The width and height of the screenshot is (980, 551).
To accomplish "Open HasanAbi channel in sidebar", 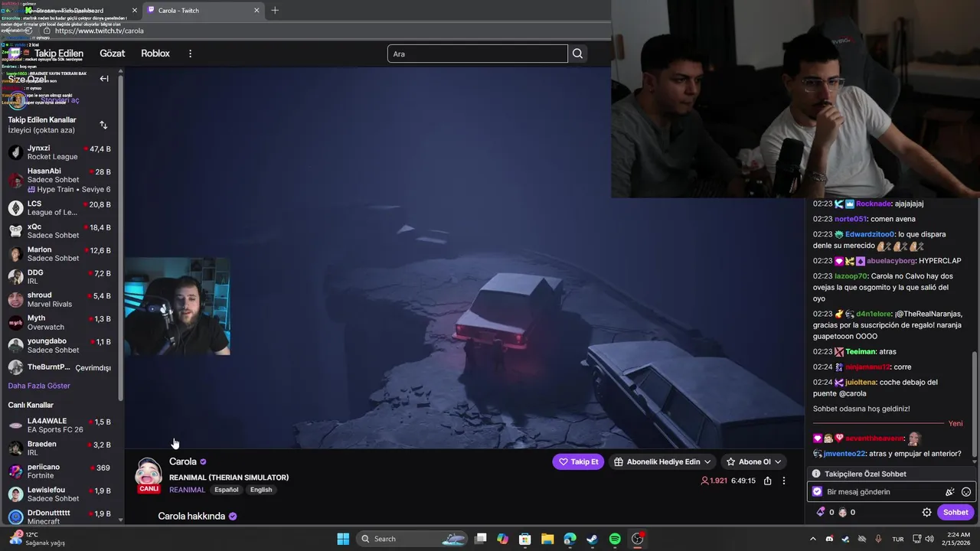I will (61, 181).
